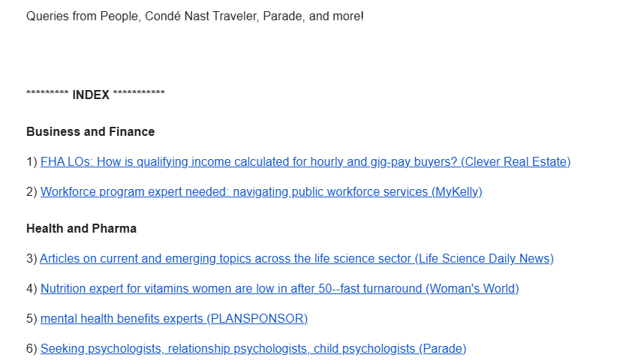638x364 pixels.
Task: Click the "5)" number before the mental health link
Action: pos(32,319)
